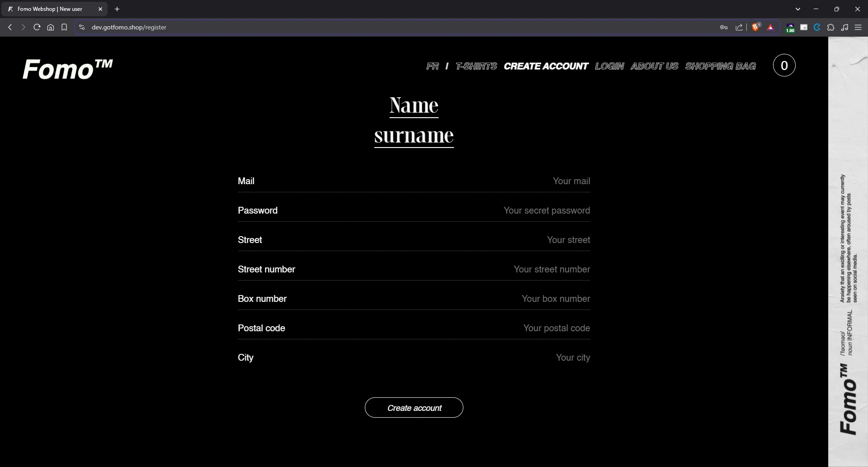Bookmark this page with the bookmark icon
Image resolution: width=868 pixels, height=467 pixels.
click(64, 27)
